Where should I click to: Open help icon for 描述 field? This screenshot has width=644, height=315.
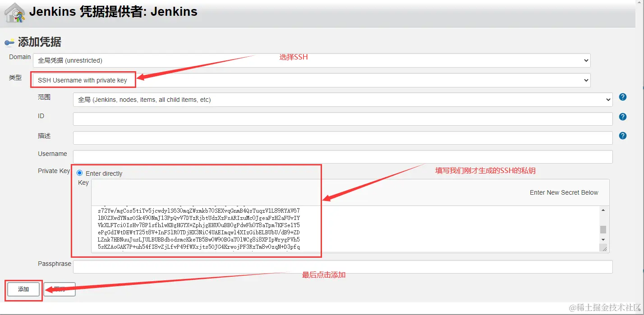[x=623, y=136]
